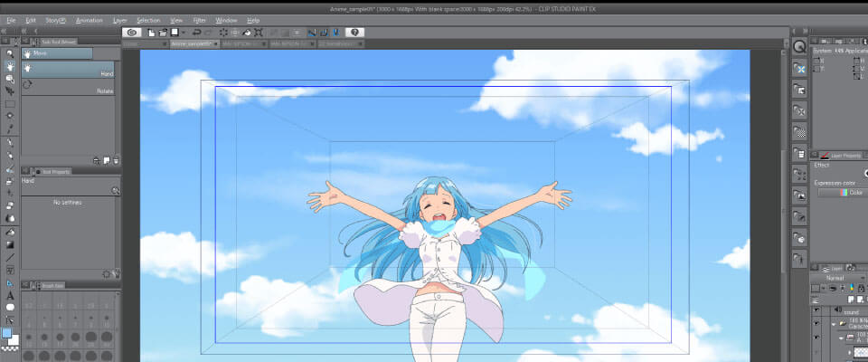Image resolution: width=868 pixels, height=362 pixels.
Task: Select the Ruler tool
Action: click(x=10, y=282)
